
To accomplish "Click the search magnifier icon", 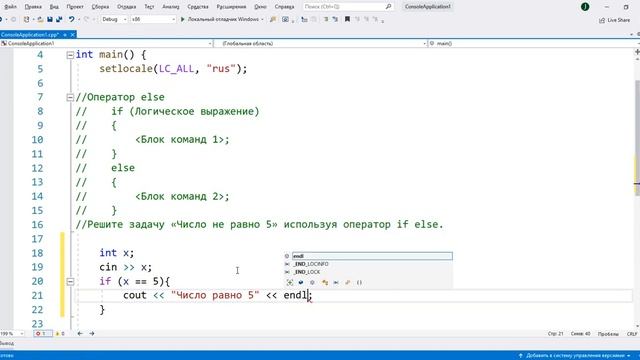I will click(388, 7).
